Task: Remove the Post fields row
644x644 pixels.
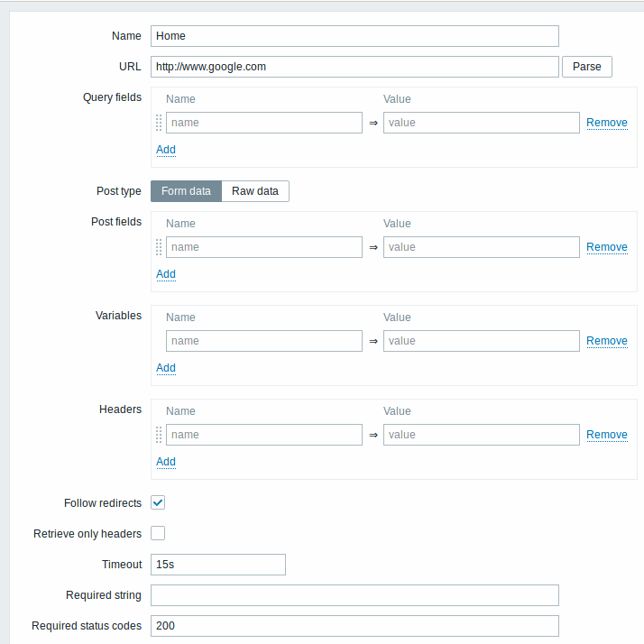Action: pos(607,247)
